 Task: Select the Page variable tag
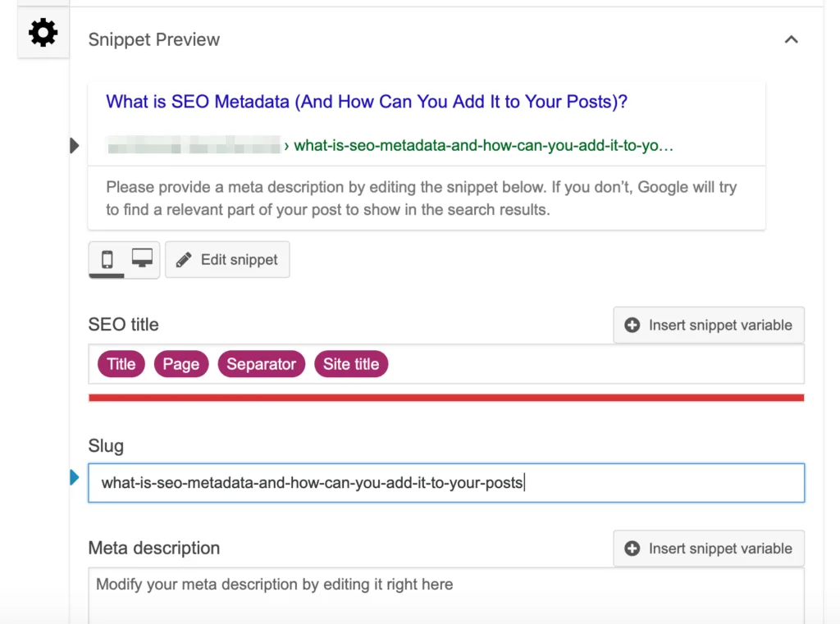181,364
